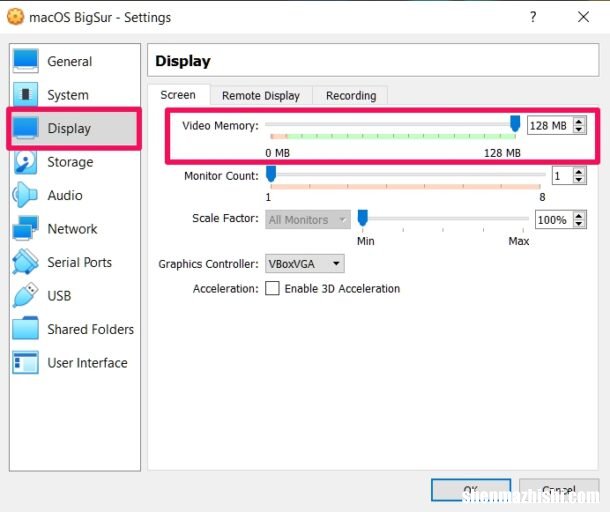
Task: Increase Video Memory with up arrow
Action: coord(579,121)
